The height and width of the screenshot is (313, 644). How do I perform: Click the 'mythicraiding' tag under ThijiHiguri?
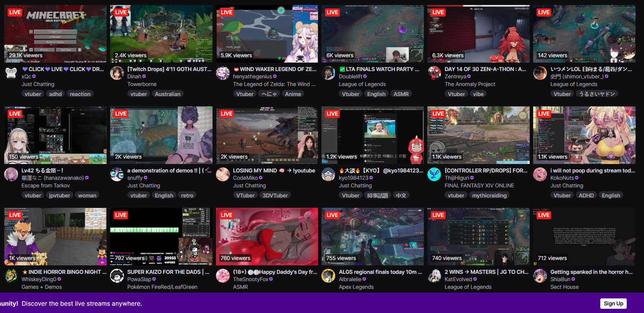(489, 195)
